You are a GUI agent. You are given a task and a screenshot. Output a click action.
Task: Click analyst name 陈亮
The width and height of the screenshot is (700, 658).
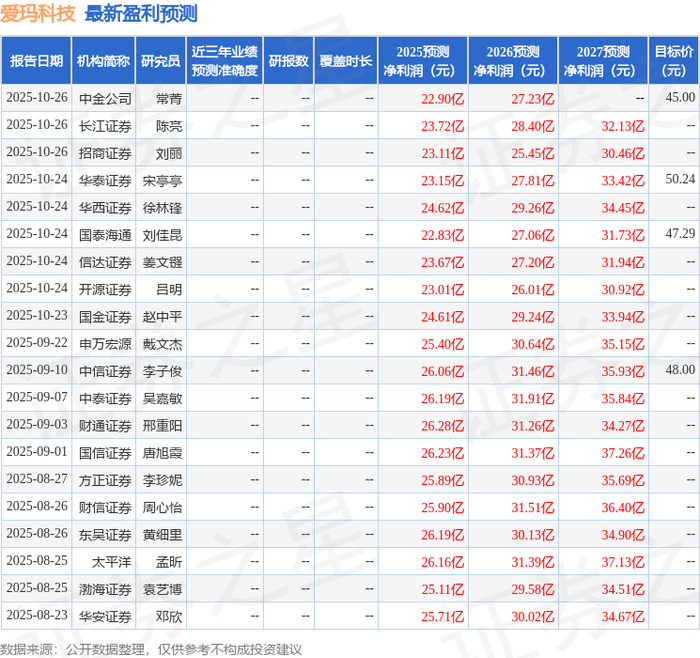(x=169, y=126)
